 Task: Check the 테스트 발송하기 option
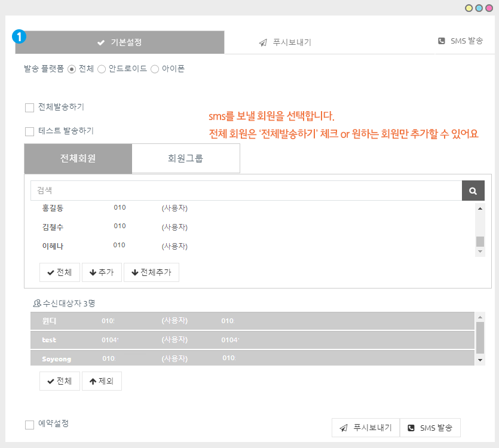(x=29, y=131)
